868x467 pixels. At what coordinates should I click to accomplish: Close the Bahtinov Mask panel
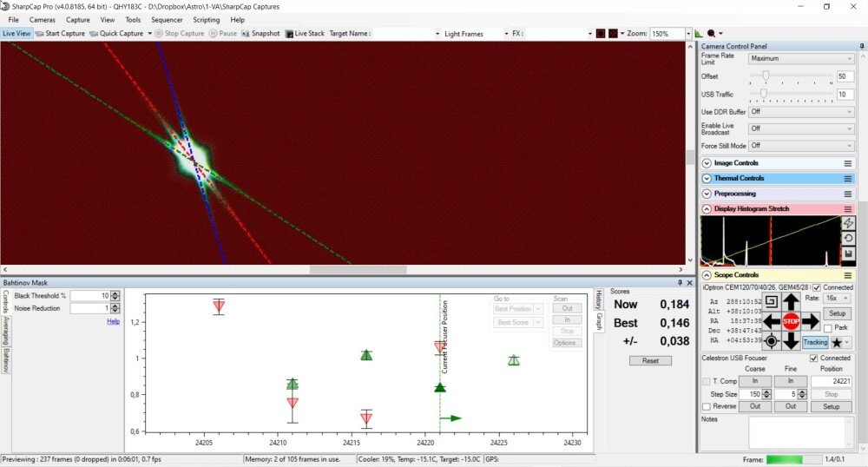pyautogui.click(x=690, y=283)
